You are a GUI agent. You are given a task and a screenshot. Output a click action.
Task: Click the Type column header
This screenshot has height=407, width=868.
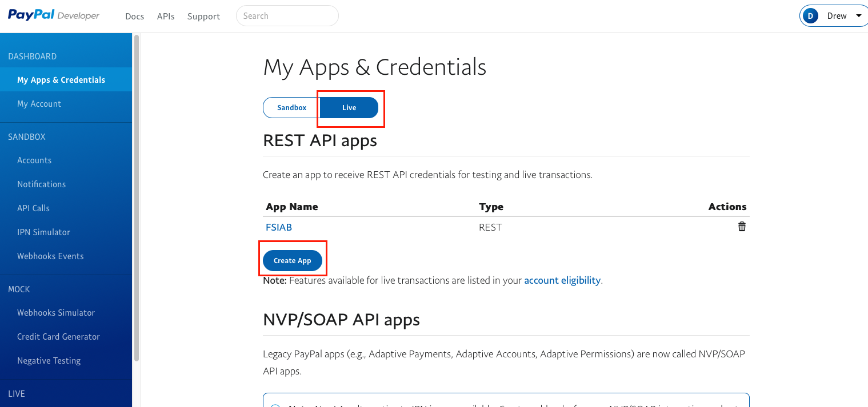coord(491,207)
